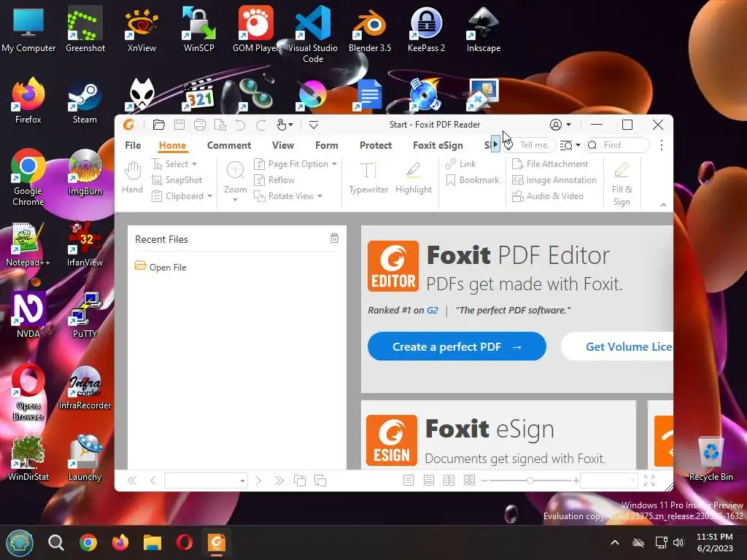Choose the Typewriter tool
The height and width of the screenshot is (560, 747).
coord(368,178)
